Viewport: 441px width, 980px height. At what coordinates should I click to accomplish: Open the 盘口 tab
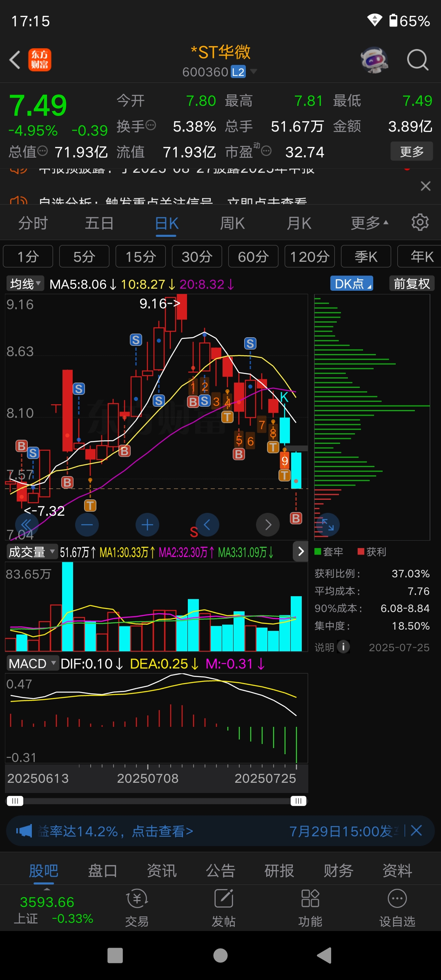tap(102, 871)
